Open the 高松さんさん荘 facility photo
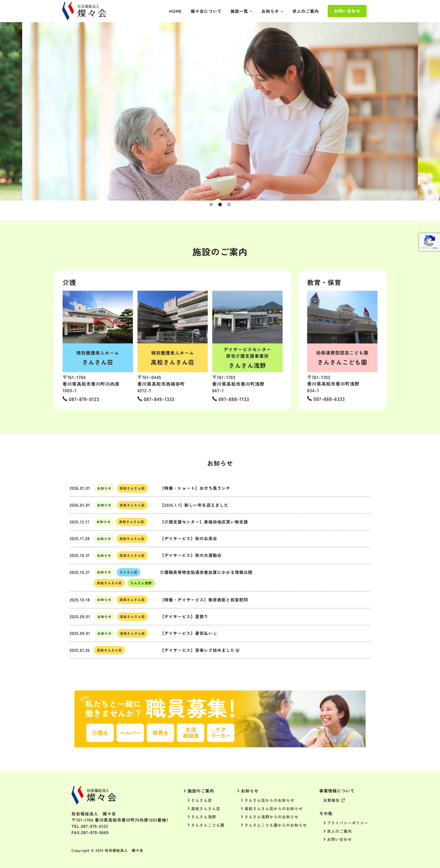 point(173,317)
